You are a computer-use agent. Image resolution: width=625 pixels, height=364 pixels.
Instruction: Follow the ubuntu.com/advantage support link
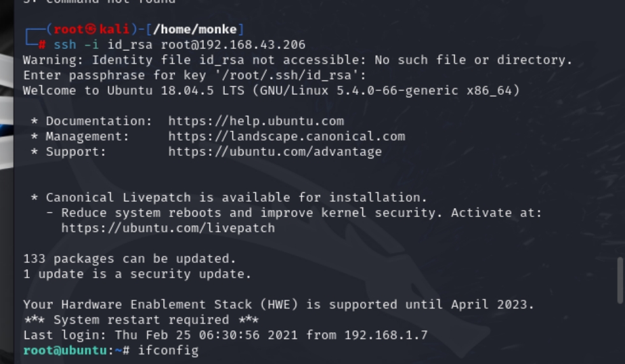click(x=275, y=151)
